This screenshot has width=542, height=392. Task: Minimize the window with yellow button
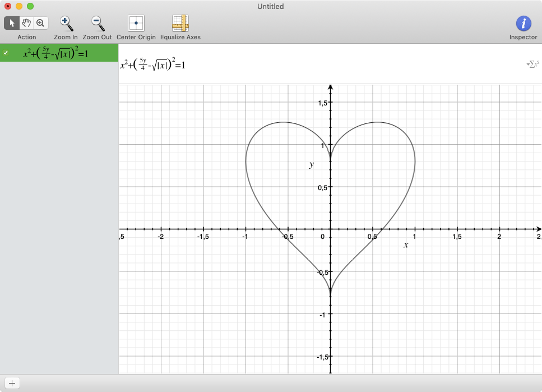coord(19,6)
